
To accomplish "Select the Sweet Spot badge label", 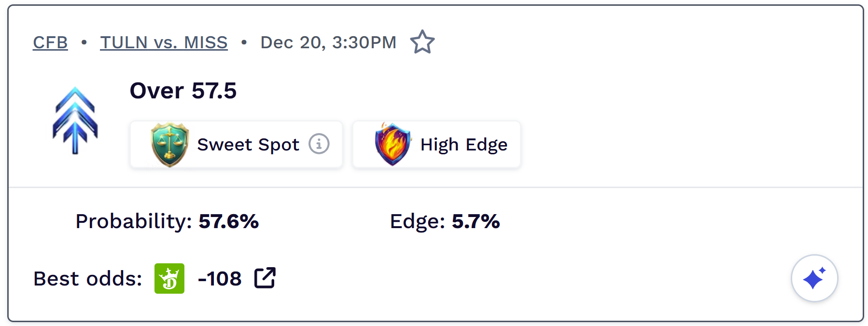I will (248, 144).
